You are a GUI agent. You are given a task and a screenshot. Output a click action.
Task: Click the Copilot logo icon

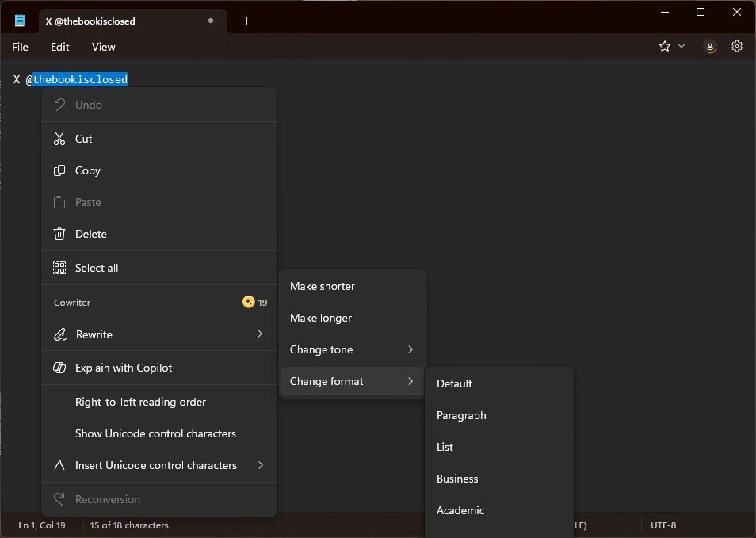[x=59, y=368]
